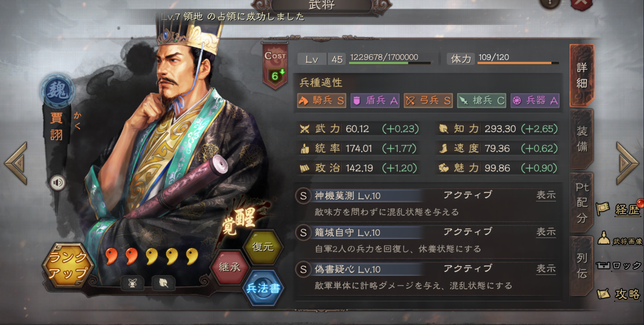Tap the 復元 hexagon icon

tap(263, 247)
